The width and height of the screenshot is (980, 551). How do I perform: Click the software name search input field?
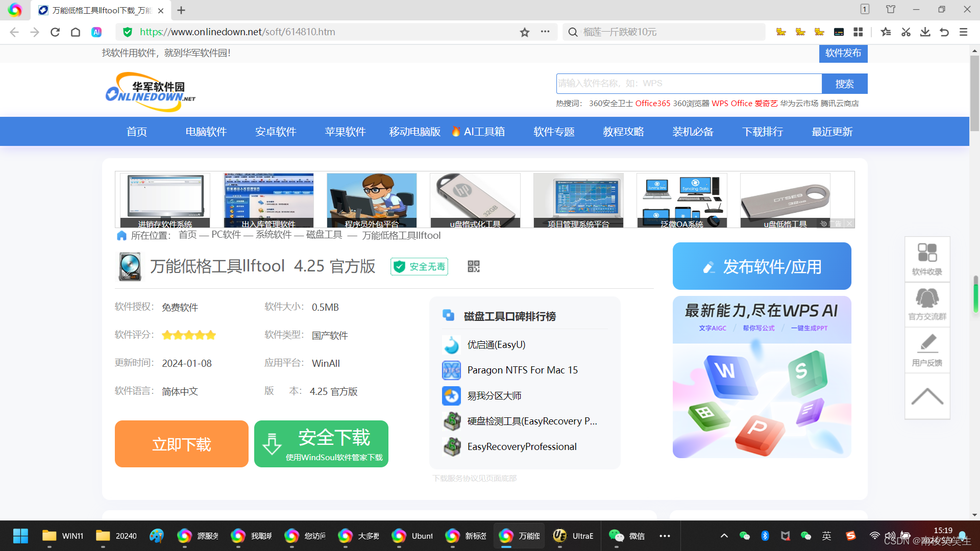coord(689,84)
